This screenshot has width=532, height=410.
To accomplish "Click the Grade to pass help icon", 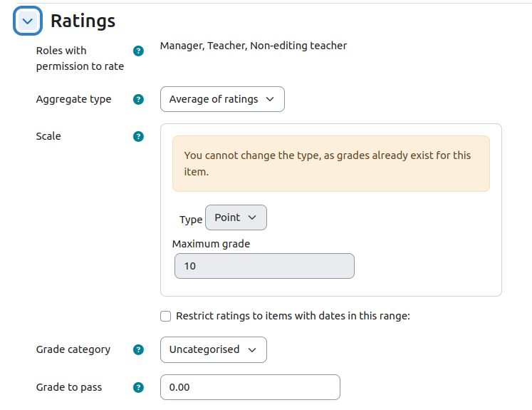I will (138, 387).
